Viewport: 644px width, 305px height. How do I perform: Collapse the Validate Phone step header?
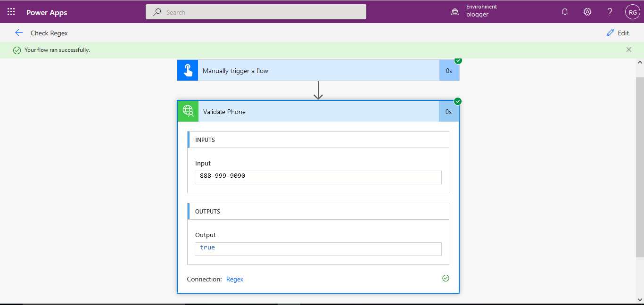click(318, 112)
